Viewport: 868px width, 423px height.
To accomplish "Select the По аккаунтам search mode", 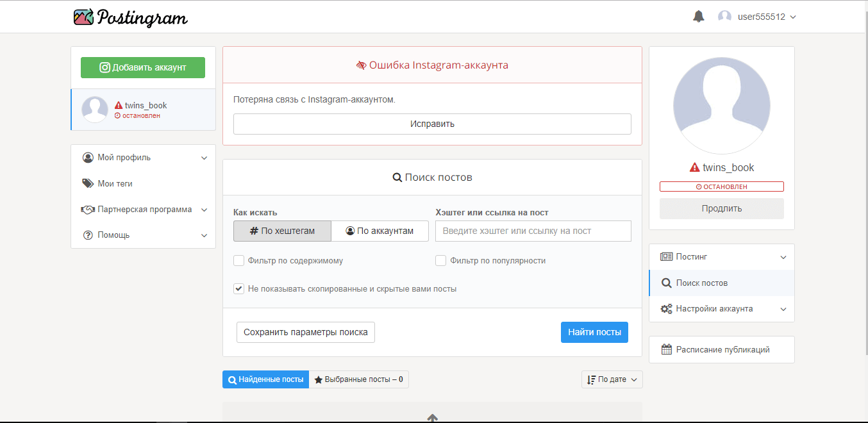I will pyautogui.click(x=380, y=231).
